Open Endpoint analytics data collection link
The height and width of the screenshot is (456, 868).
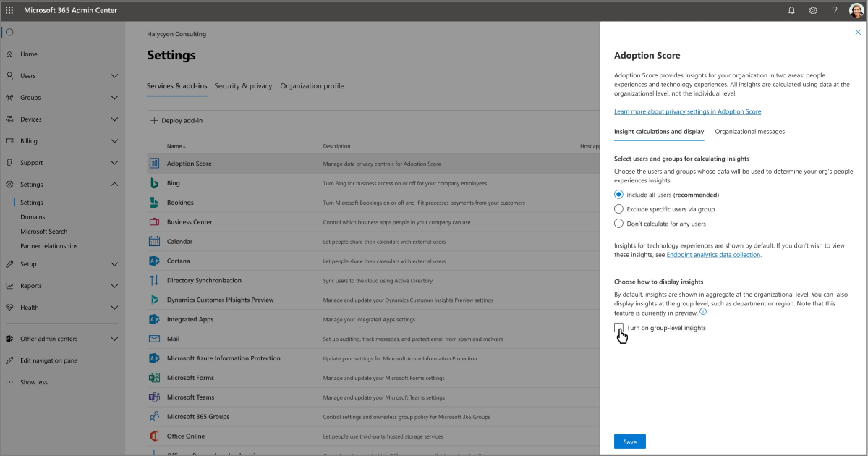tap(713, 255)
